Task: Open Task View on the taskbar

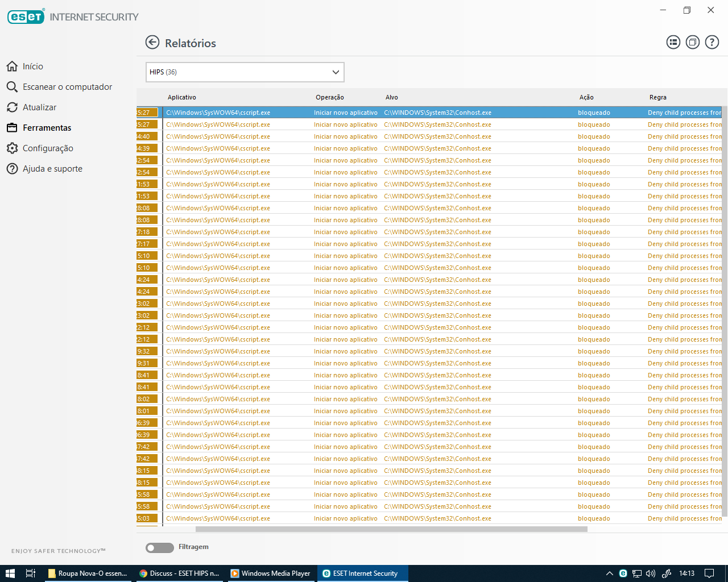Action: (x=31, y=573)
